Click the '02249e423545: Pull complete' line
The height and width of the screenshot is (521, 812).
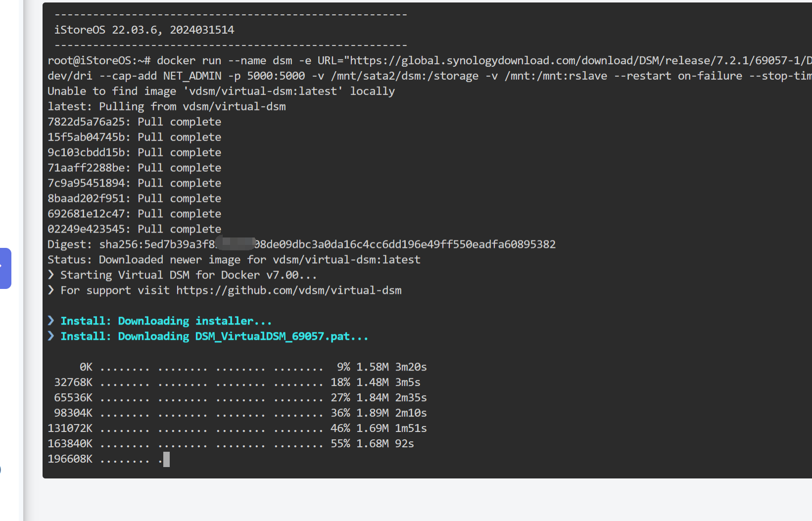135,230
